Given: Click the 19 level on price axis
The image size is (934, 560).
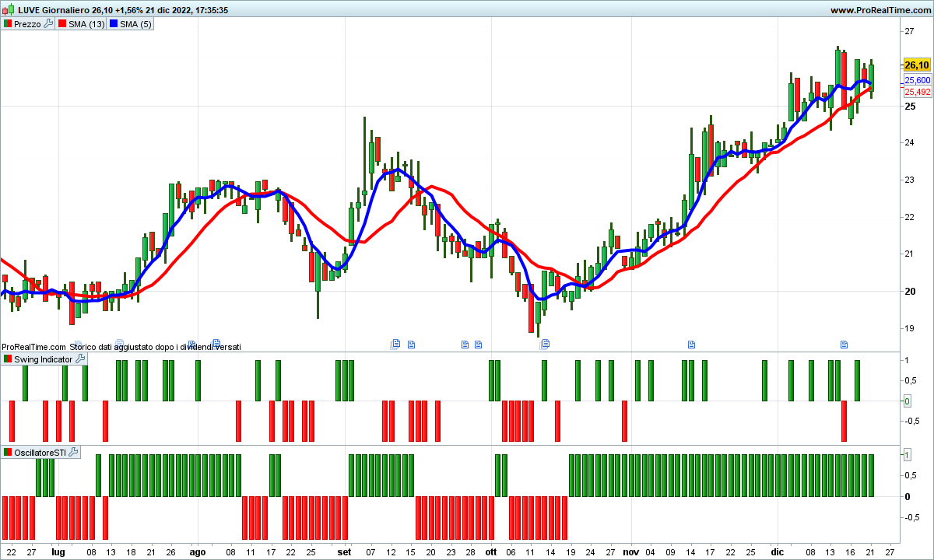Looking at the screenshot, I should pyautogui.click(x=909, y=328).
